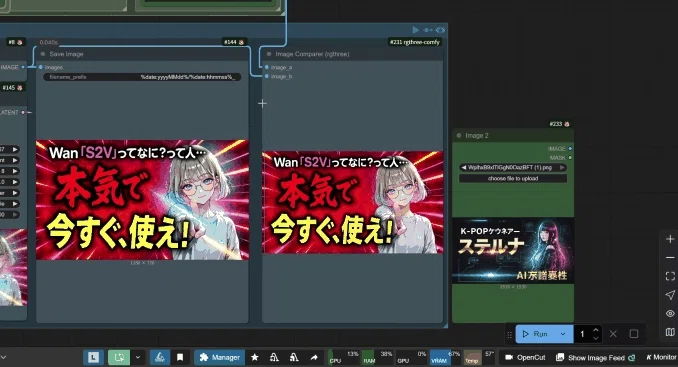This screenshot has height=367, width=678.
Task: Click the L button in bottom bar
Action: point(93,357)
